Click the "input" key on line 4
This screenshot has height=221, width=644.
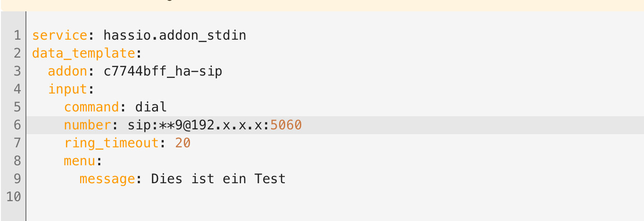pyautogui.click(x=67, y=89)
